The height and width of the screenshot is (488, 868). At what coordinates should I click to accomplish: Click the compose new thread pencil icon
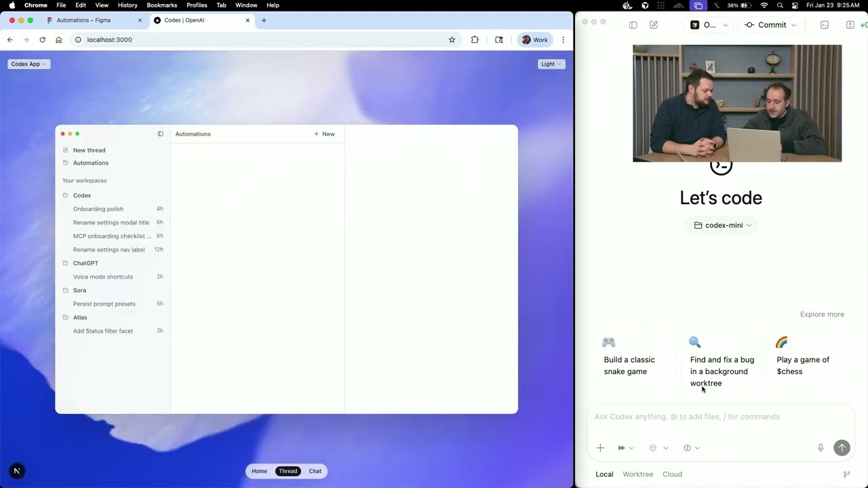(x=654, y=25)
